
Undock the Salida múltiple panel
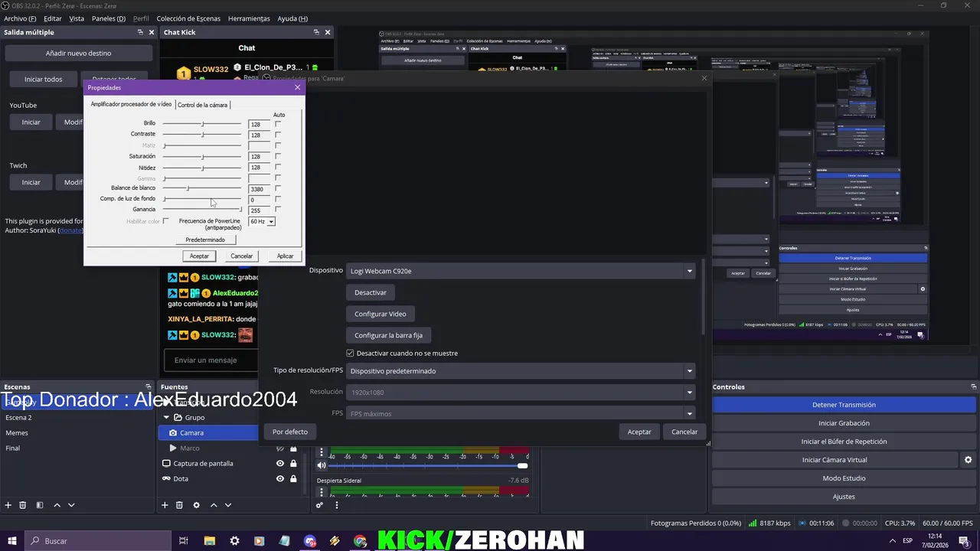coord(140,32)
